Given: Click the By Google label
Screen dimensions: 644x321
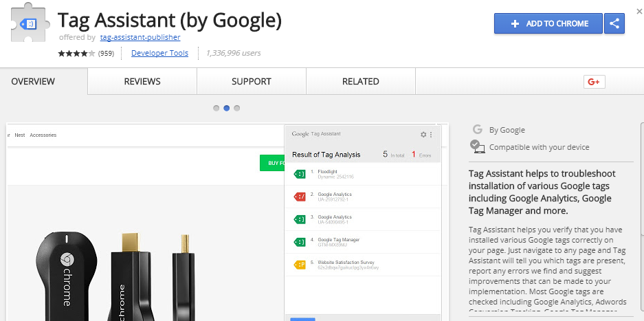Looking at the screenshot, I should pyautogui.click(x=507, y=130).
